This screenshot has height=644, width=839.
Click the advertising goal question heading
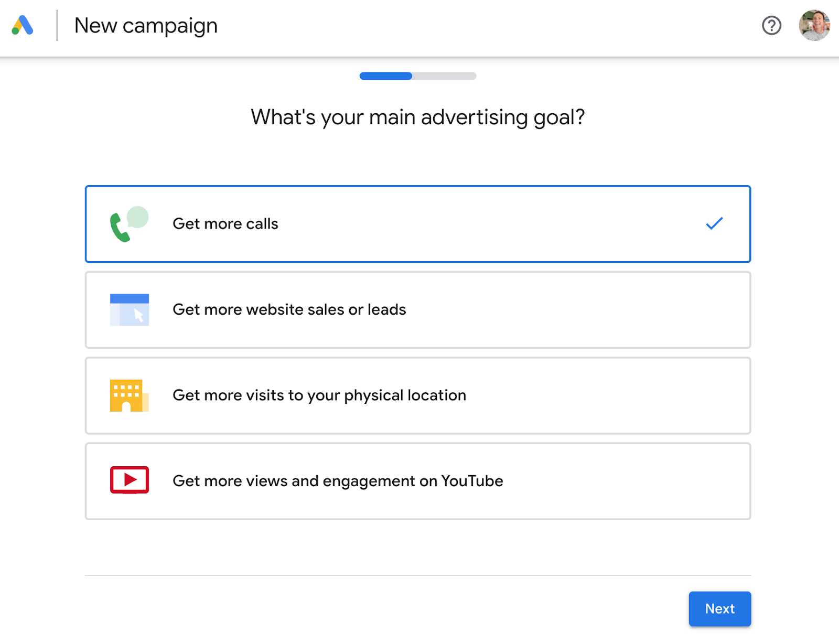pos(418,117)
